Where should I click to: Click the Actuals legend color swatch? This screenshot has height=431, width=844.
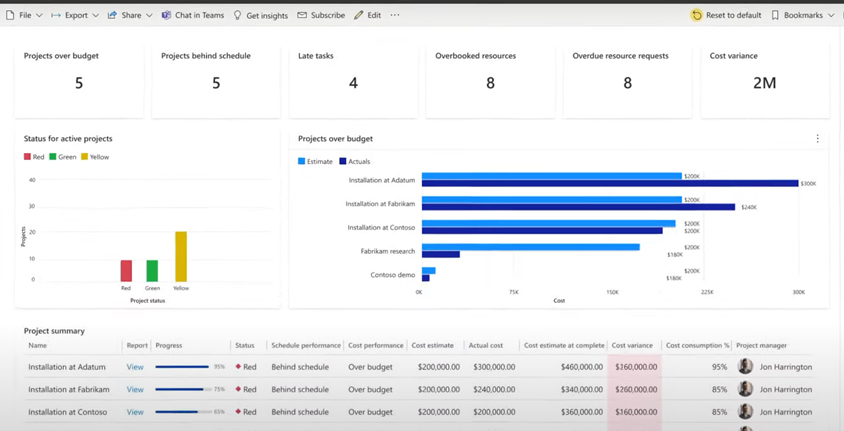pos(343,161)
